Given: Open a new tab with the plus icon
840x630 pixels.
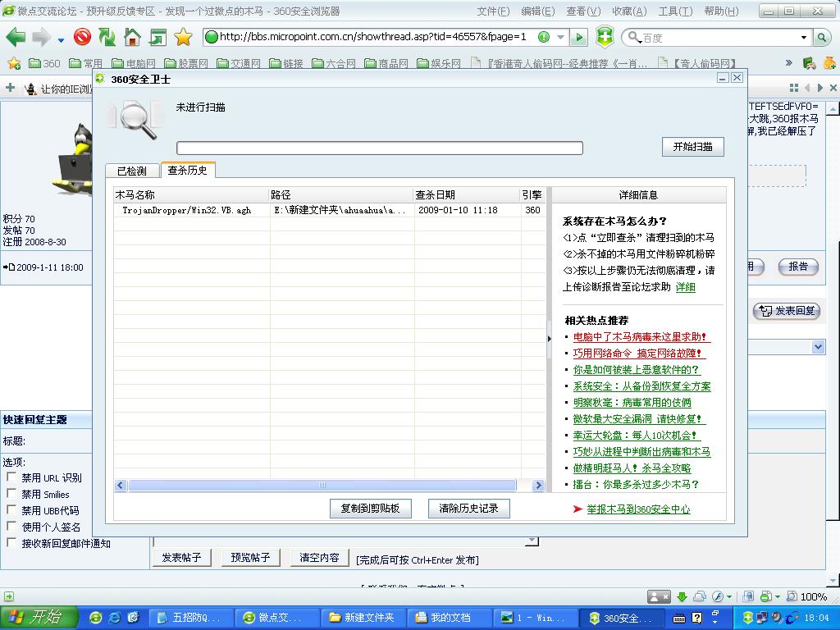Looking at the screenshot, I should [10, 87].
